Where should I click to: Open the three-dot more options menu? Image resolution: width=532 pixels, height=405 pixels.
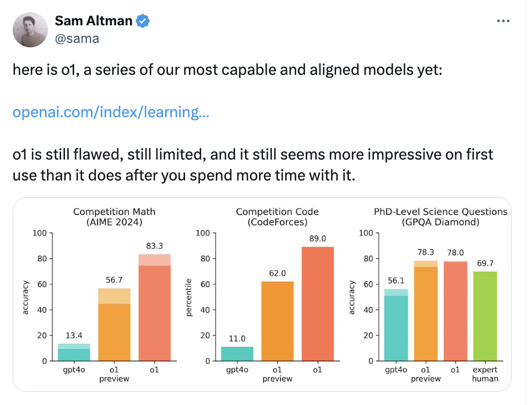(x=503, y=21)
